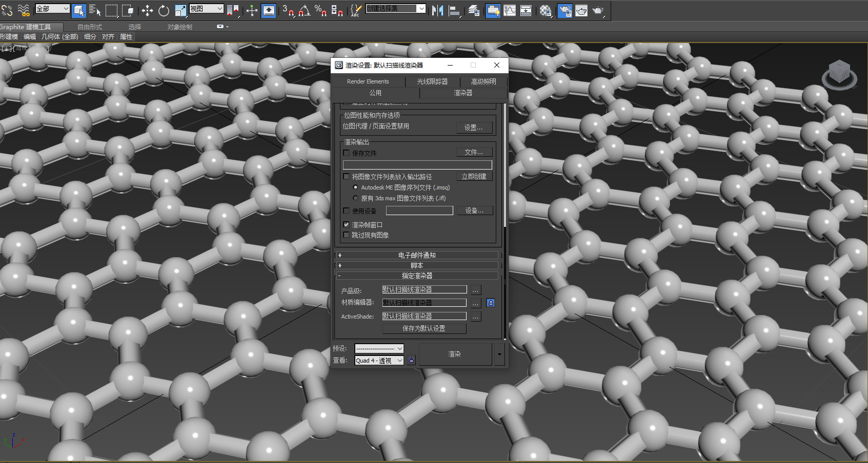Select 原有 3ds max 图像文件列表 (.ifl) radio
868x463 pixels.
tap(355, 198)
